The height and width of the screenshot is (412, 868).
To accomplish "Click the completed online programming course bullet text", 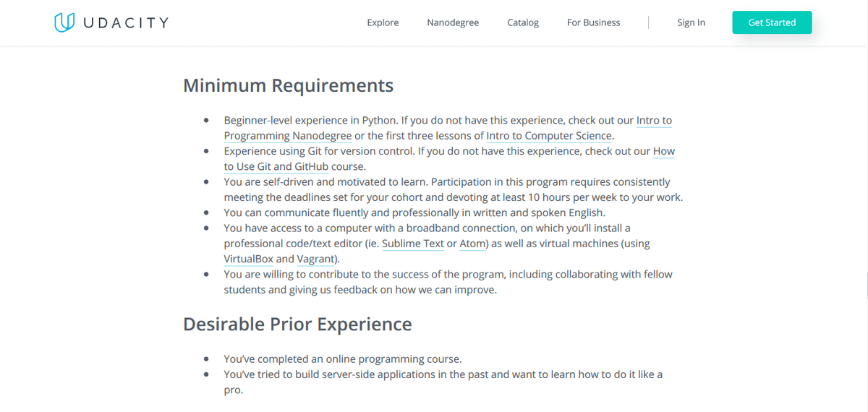I will click(x=342, y=359).
